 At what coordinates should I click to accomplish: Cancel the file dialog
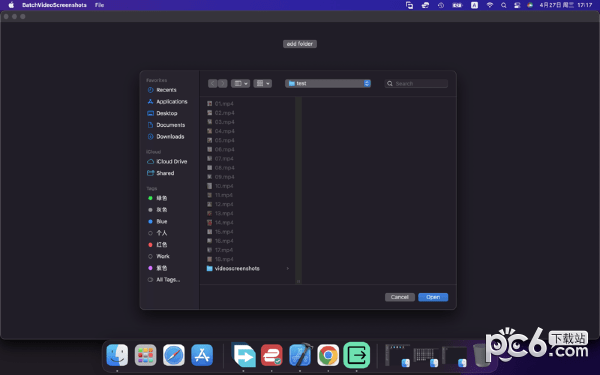click(x=399, y=297)
